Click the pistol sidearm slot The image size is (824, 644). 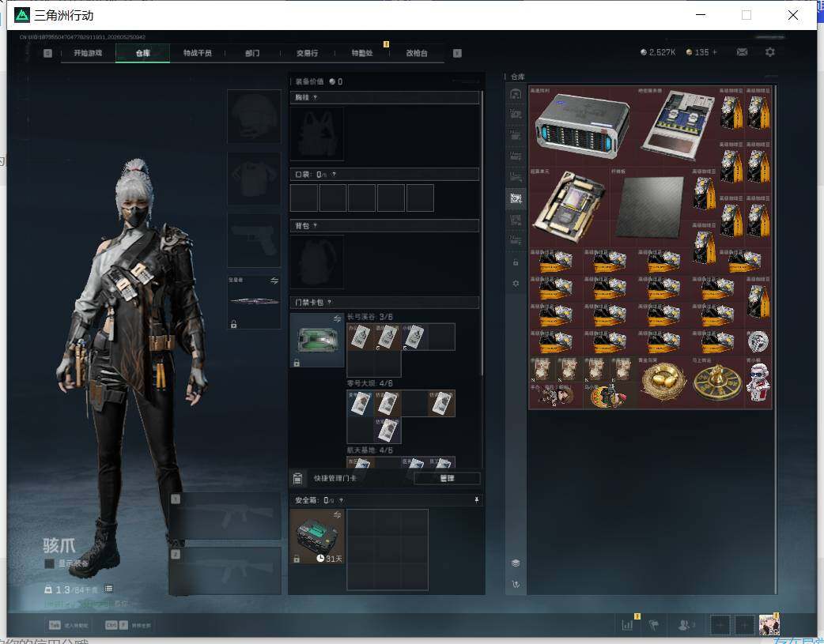coord(254,240)
